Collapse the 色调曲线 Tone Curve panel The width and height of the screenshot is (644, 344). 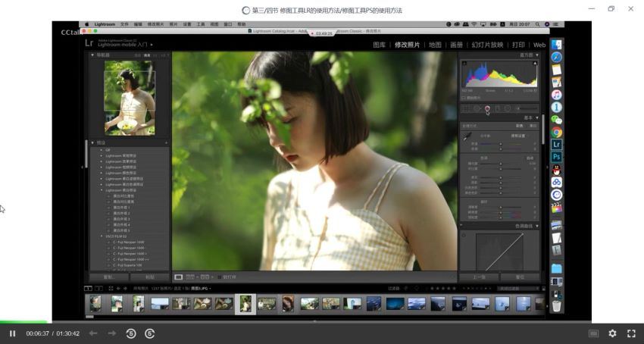click(x=537, y=226)
